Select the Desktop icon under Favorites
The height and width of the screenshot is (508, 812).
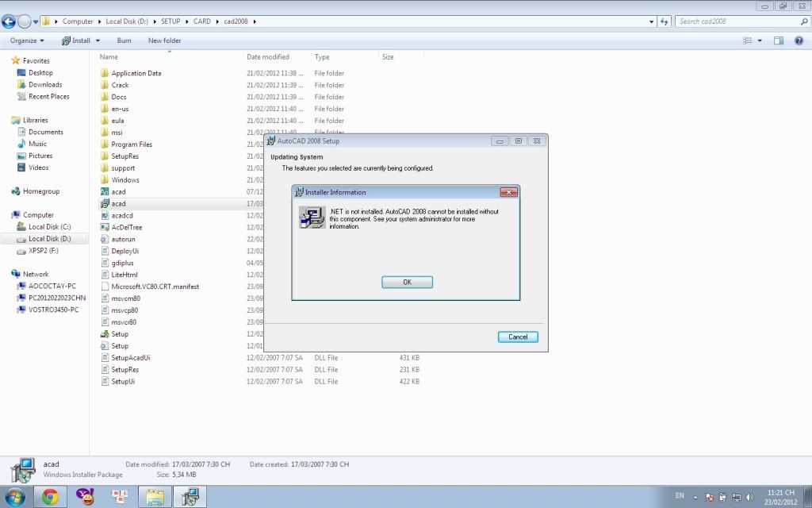click(x=21, y=72)
